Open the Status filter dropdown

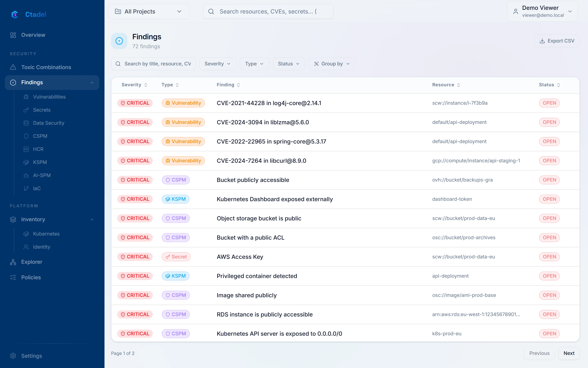pyautogui.click(x=289, y=64)
